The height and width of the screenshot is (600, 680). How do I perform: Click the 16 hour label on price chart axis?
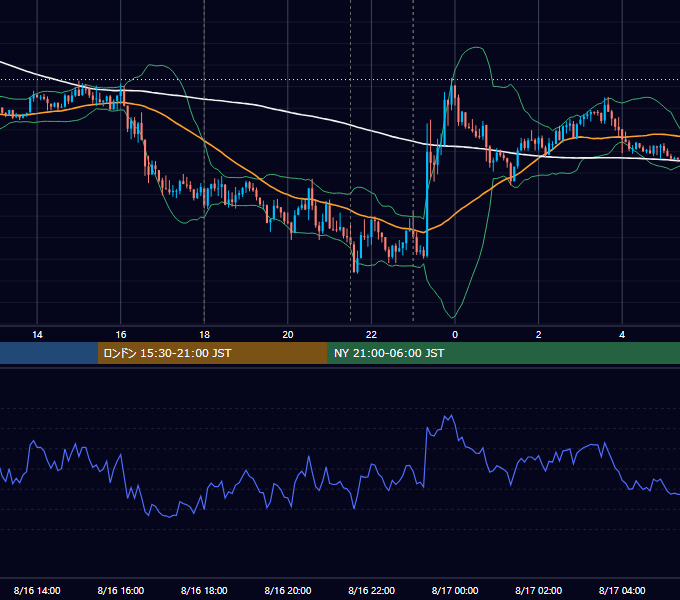[x=121, y=335]
